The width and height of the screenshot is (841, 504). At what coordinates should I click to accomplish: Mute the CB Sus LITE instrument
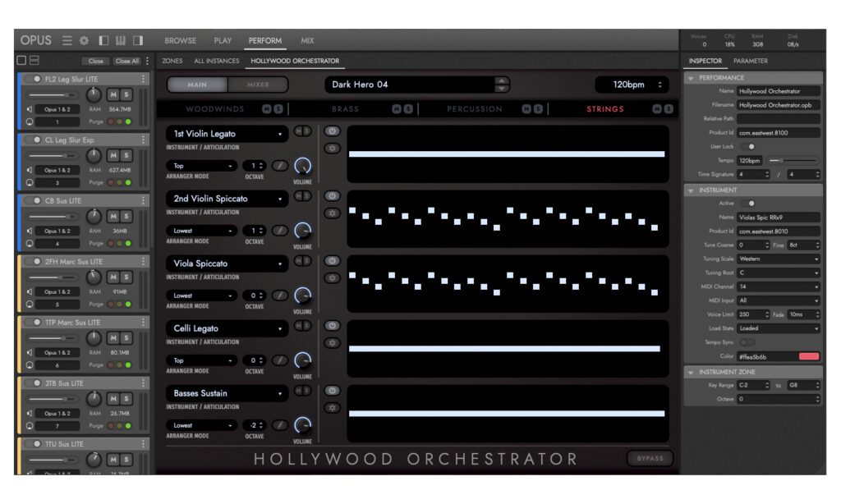113,216
